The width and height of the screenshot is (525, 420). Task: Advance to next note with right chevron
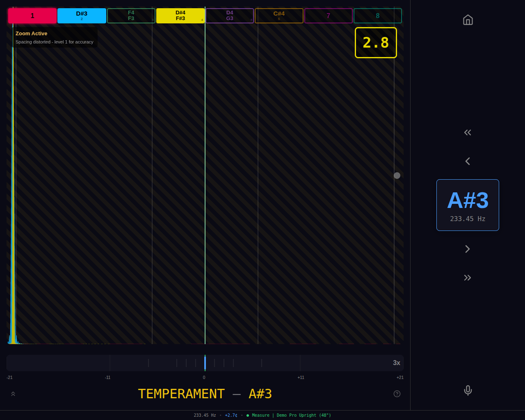[468, 249]
